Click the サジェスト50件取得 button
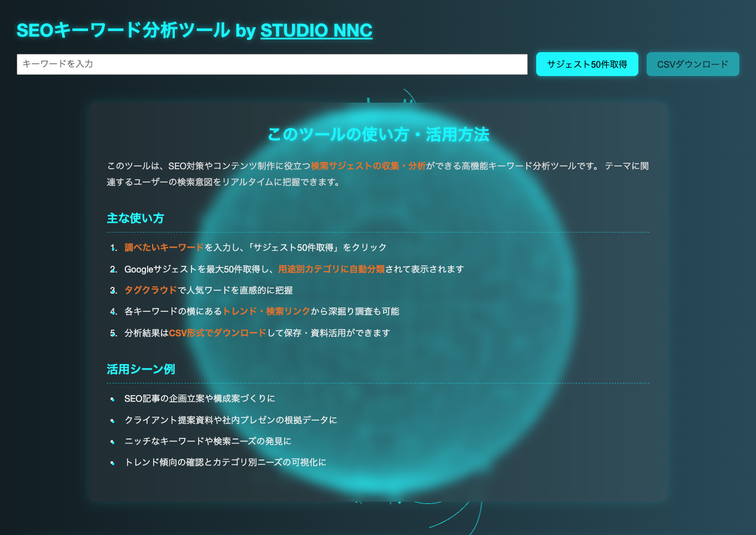756x535 pixels. tap(587, 64)
